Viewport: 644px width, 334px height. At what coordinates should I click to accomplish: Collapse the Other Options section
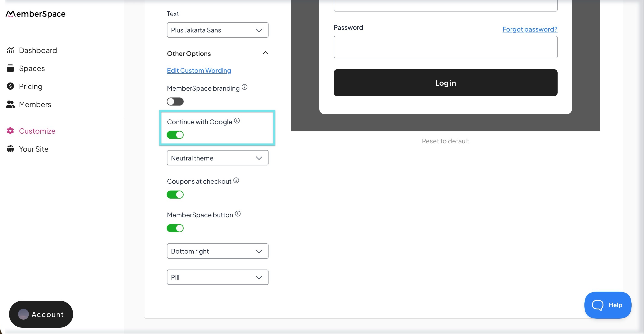pos(265,53)
